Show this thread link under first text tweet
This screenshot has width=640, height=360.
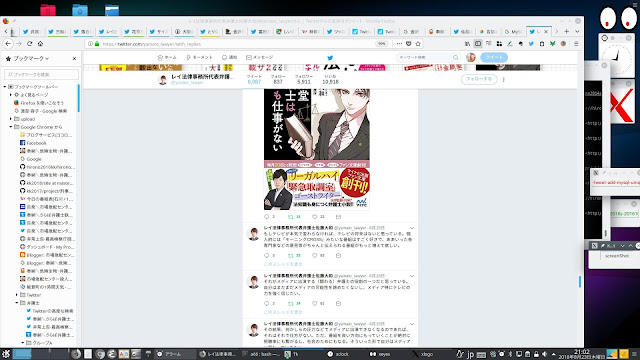tap(283, 264)
